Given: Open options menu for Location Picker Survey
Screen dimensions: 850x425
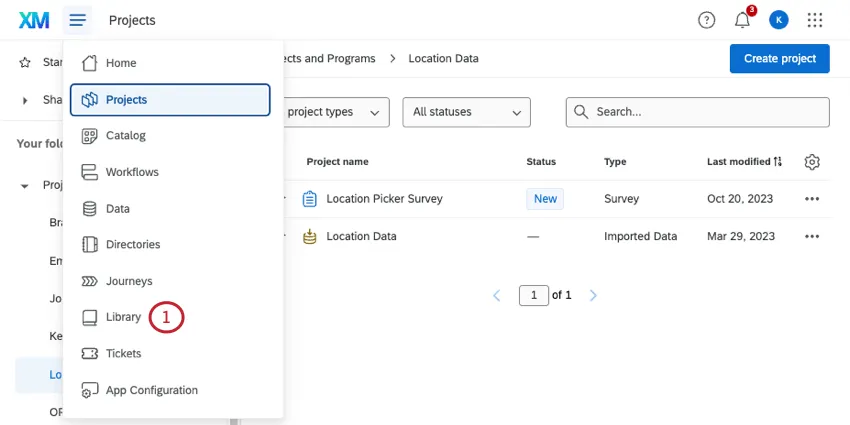Looking at the screenshot, I should (x=812, y=199).
